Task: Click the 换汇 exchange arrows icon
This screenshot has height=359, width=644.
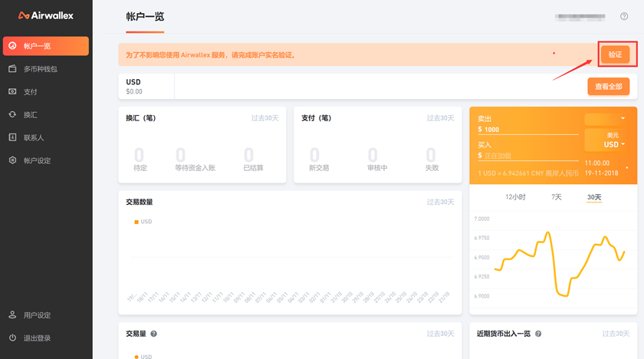Action: 13,114
